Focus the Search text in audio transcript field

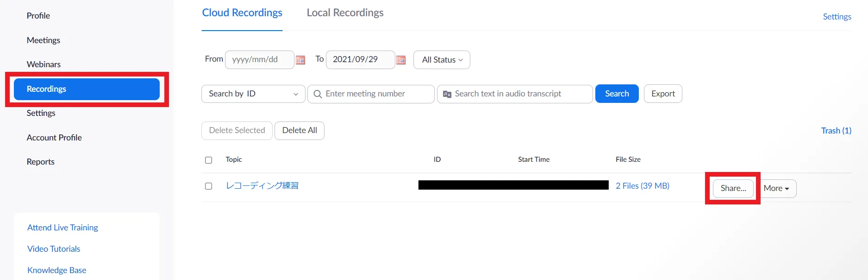pyautogui.click(x=515, y=94)
